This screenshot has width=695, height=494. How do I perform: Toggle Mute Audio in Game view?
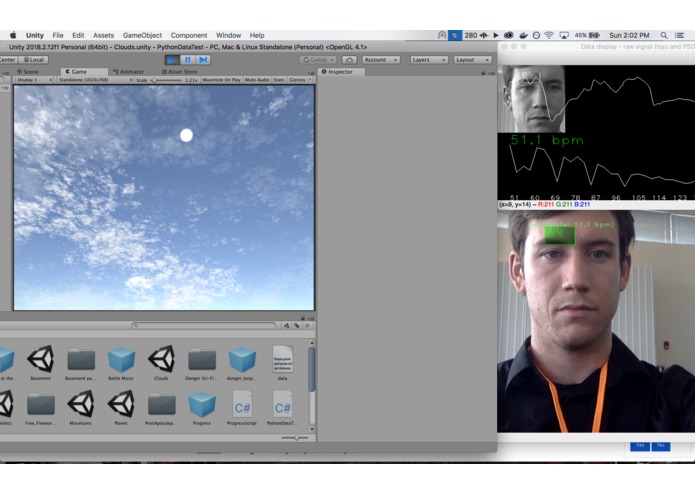tap(257, 80)
